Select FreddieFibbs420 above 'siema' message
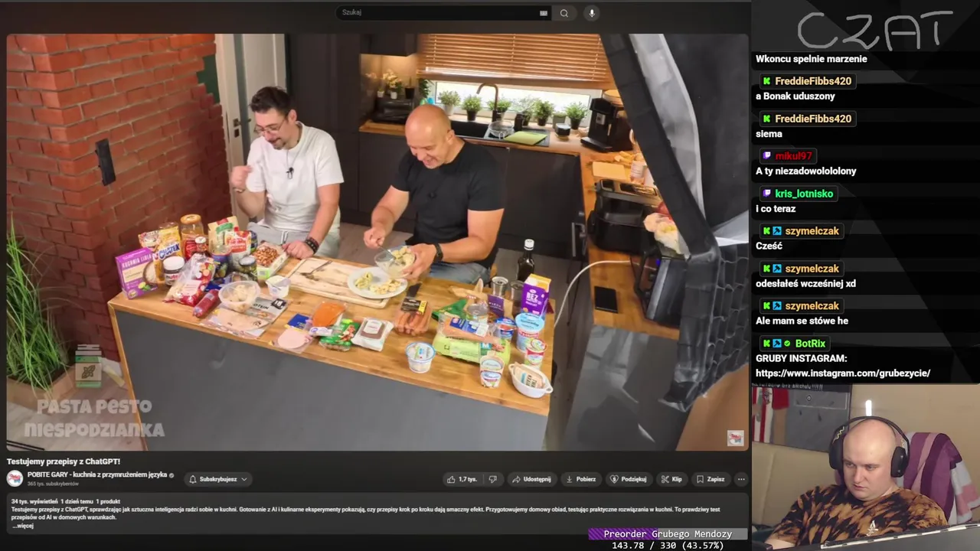Image resolution: width=980 pixels, height=551 pixels. click(x=813, y=119)
